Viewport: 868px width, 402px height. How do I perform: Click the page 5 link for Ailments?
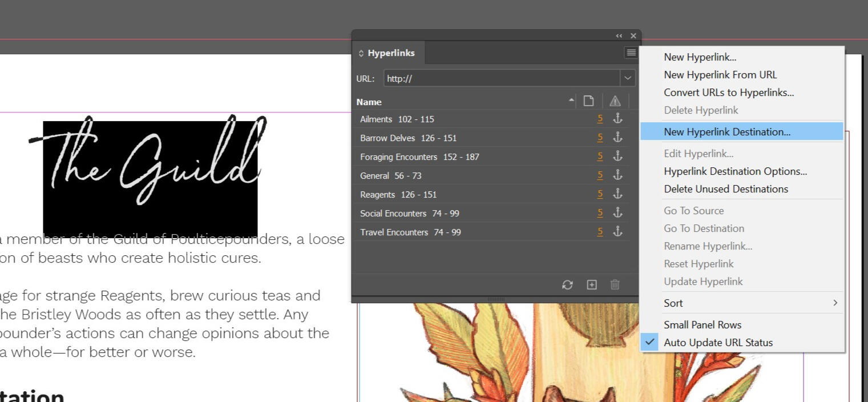(x=600, y=118)
